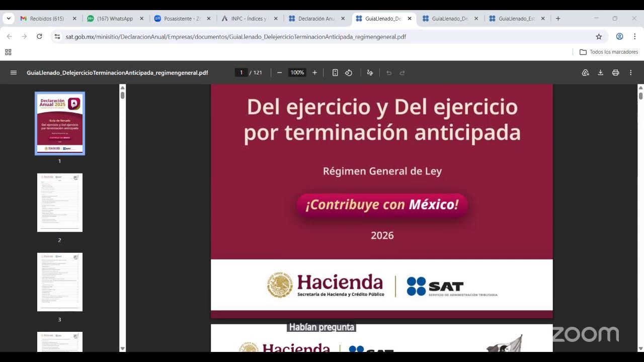Viewport: 644px width, 362px height.
Task: Open Todos los marcadores folder
Action: 609,52
